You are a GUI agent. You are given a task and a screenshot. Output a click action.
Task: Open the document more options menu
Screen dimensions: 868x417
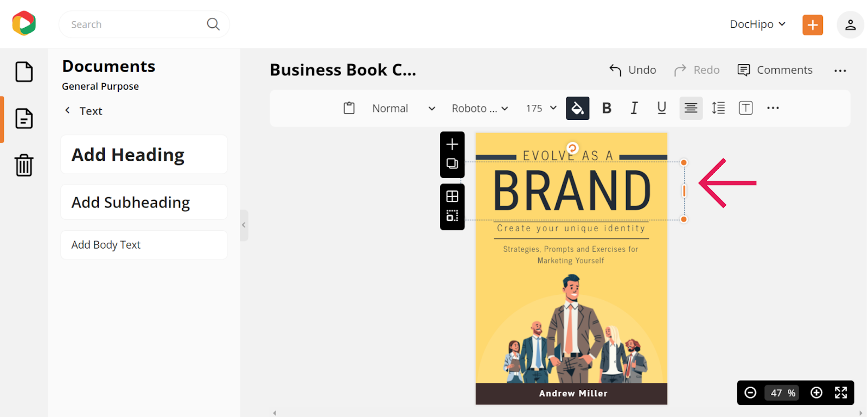click(840, 71)
